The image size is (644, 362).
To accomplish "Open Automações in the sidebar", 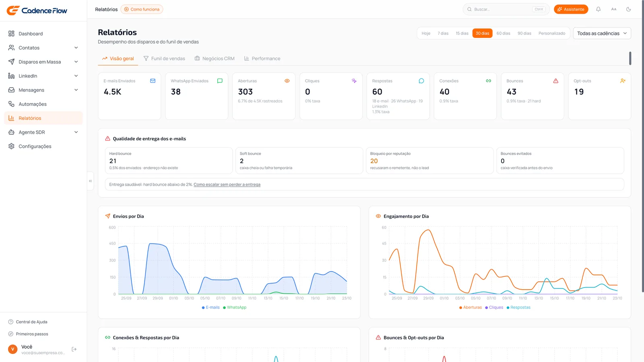I will (x=43, y=104).
